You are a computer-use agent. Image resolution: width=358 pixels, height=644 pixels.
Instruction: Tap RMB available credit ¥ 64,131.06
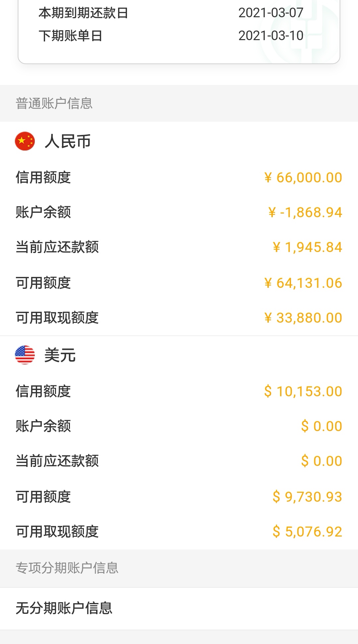303,283
